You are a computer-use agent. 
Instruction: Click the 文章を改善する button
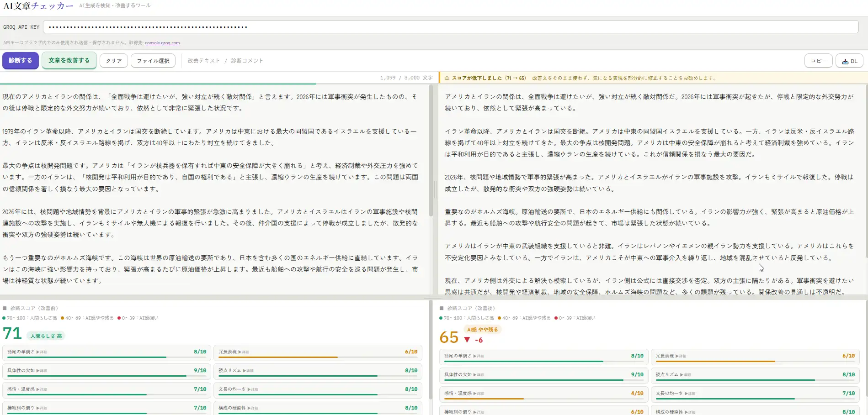click(69, 60)
